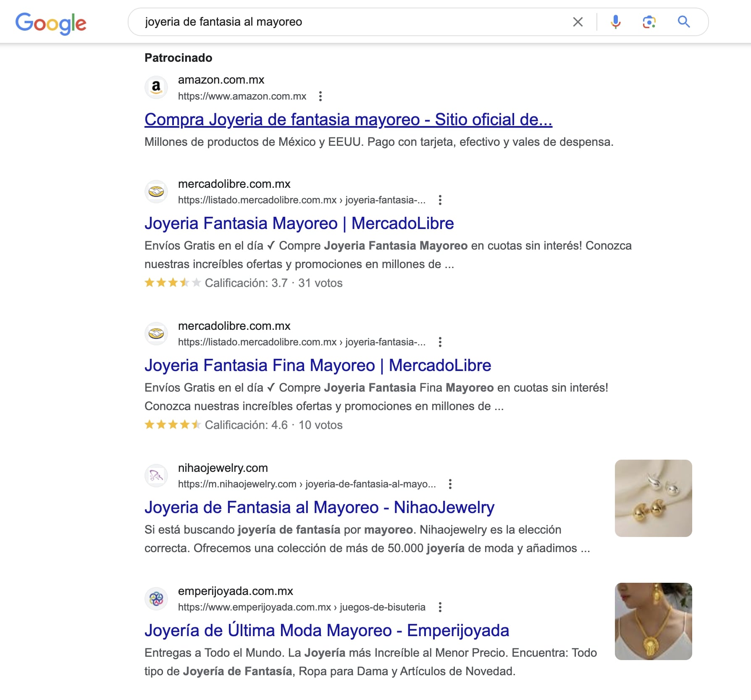Screen dimensions: 751x700
Task: Click the MercadoLibre favicon of 'Joyeria Fantasia Mayoreo'
Action: tap(156, 192)
